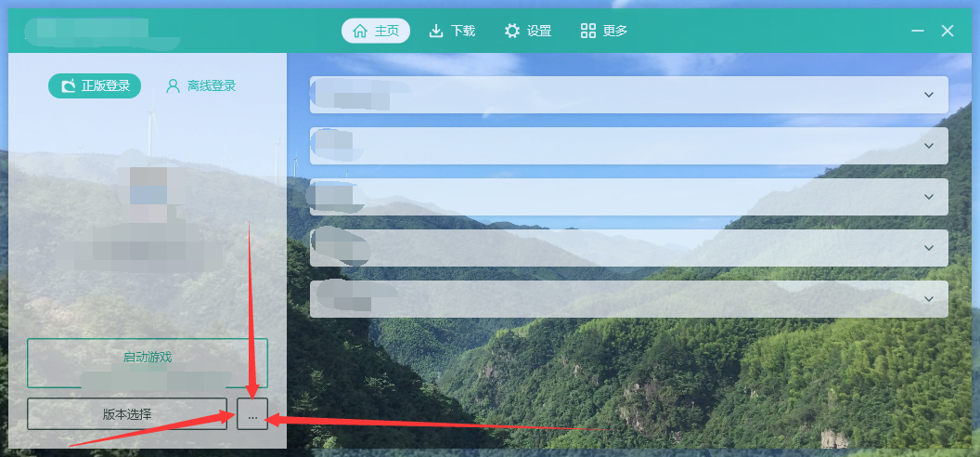Open the 下载 tab

click(452, 31)
